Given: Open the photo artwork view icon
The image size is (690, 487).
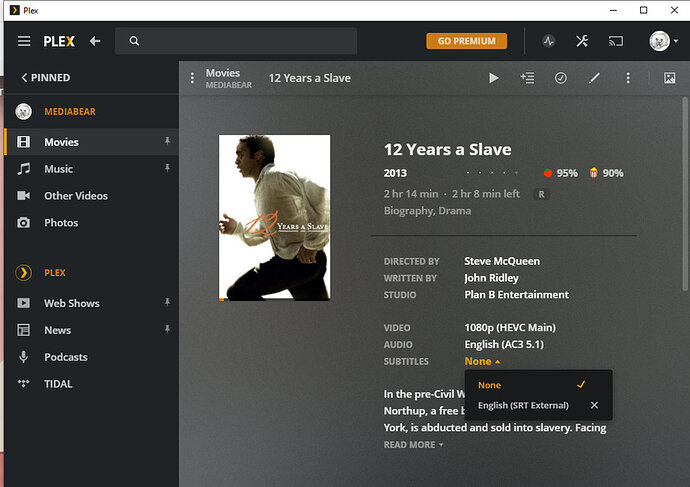Looking at the screenshot, I should point(669,78).
